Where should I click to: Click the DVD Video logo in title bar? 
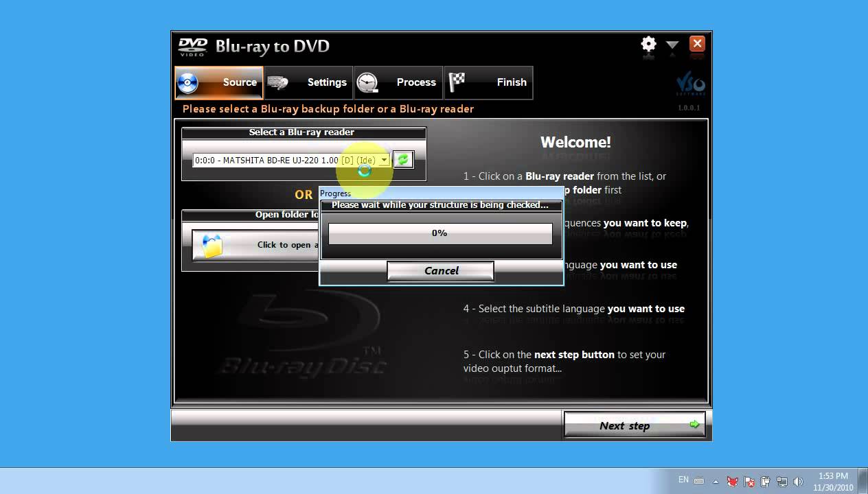click(x=192, y=47)
